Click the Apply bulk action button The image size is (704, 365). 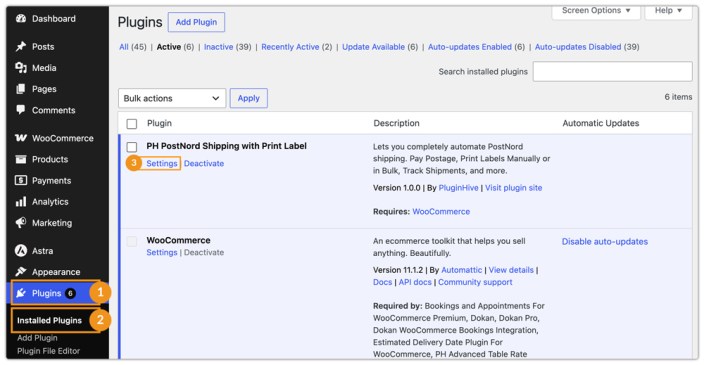[x=249, y=98]
